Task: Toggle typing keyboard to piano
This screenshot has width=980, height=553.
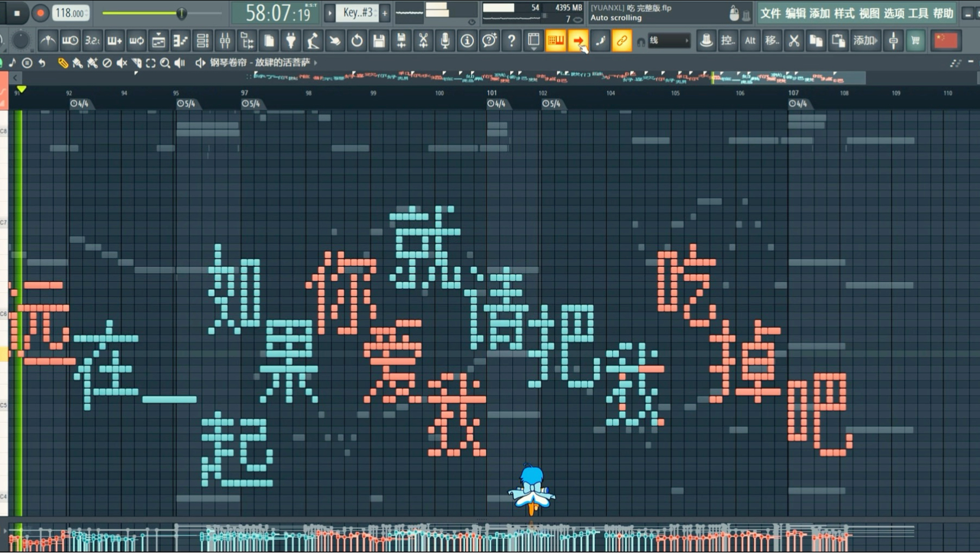Action: [556, 41]
